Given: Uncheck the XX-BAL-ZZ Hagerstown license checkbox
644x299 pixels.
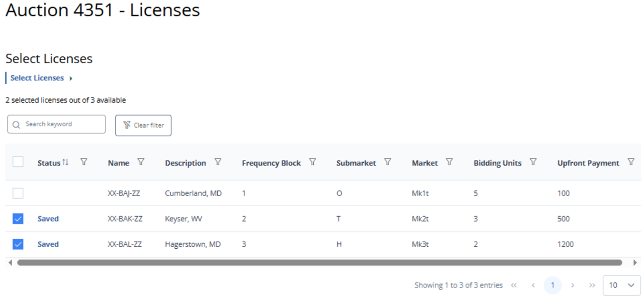Looking at the screenshot, I should [18, 244].
